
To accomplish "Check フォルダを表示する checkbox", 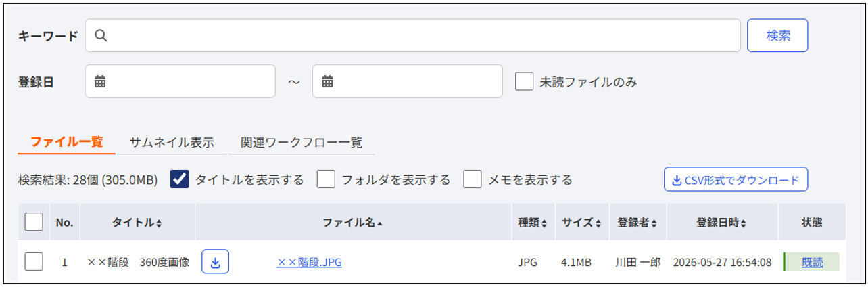I will pos(327,179).
